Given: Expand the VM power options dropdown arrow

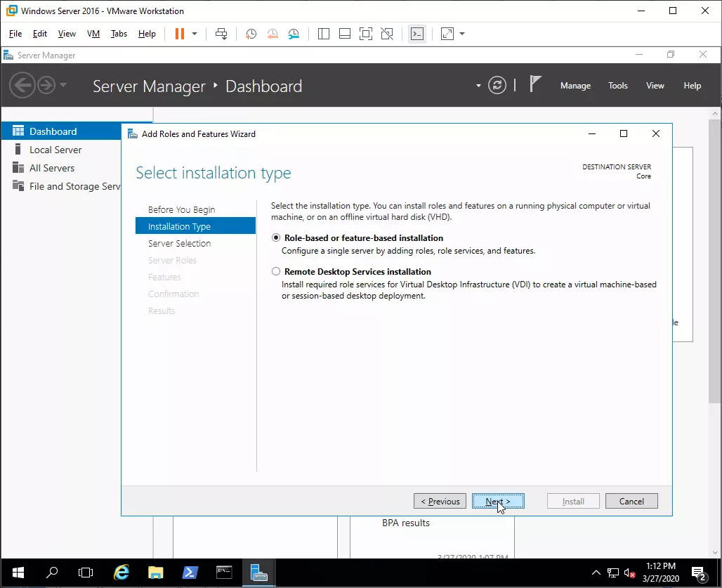Looking at the screenshot, I should [x=195, y=34].
